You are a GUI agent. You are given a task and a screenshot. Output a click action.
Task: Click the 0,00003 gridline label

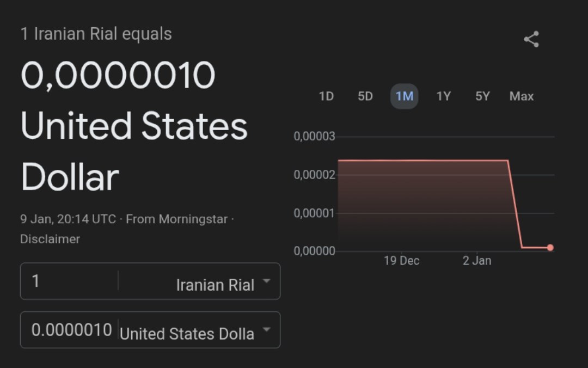[314, 136]
